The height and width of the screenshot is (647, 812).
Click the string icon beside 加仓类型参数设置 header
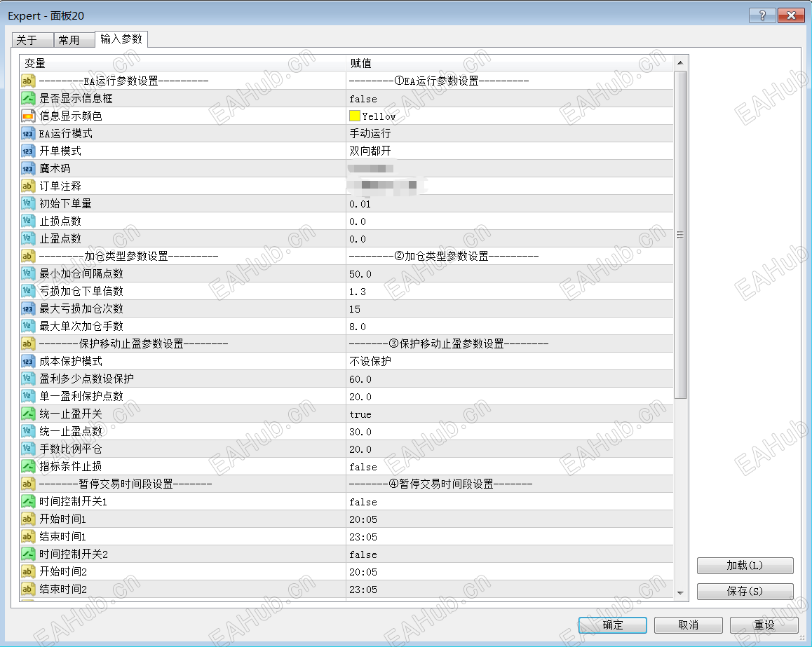point(28,257)
